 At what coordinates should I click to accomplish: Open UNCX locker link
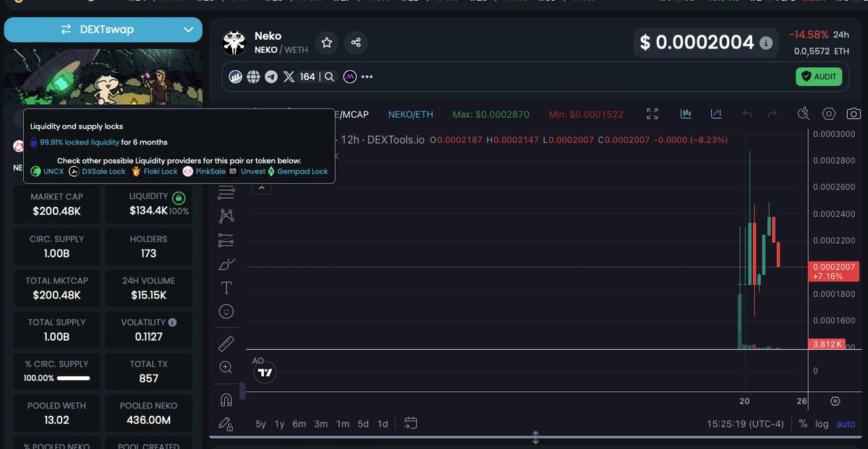pos(48,171)
